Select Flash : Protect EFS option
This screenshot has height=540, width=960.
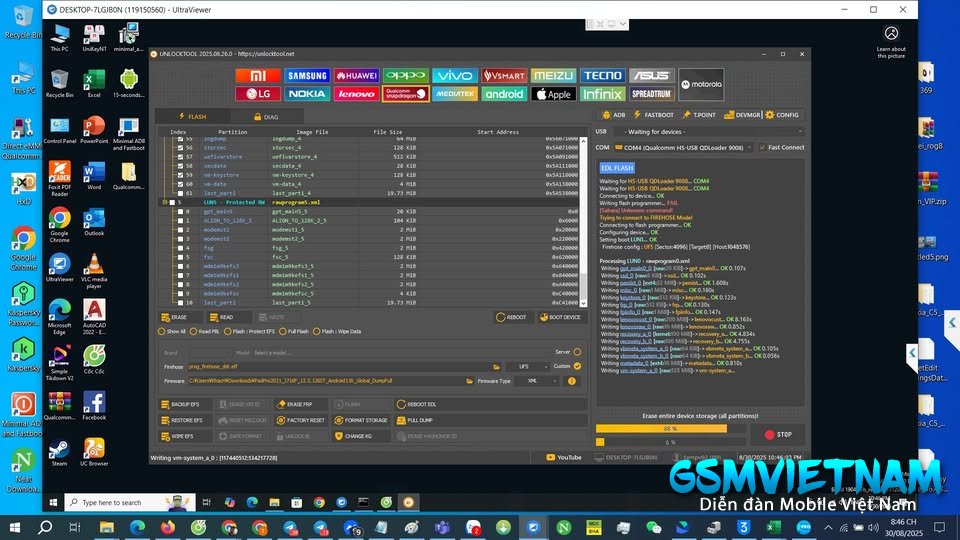(x=249, y=331)
